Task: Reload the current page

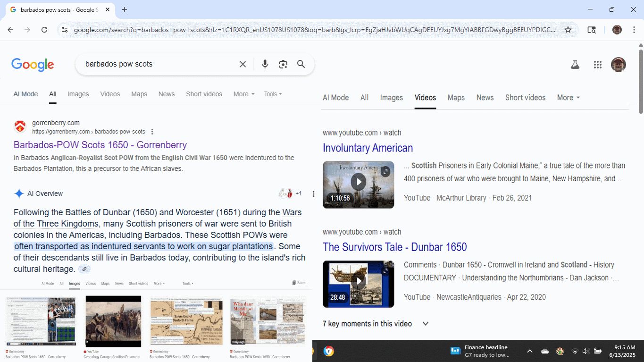Action: [44, 30]
